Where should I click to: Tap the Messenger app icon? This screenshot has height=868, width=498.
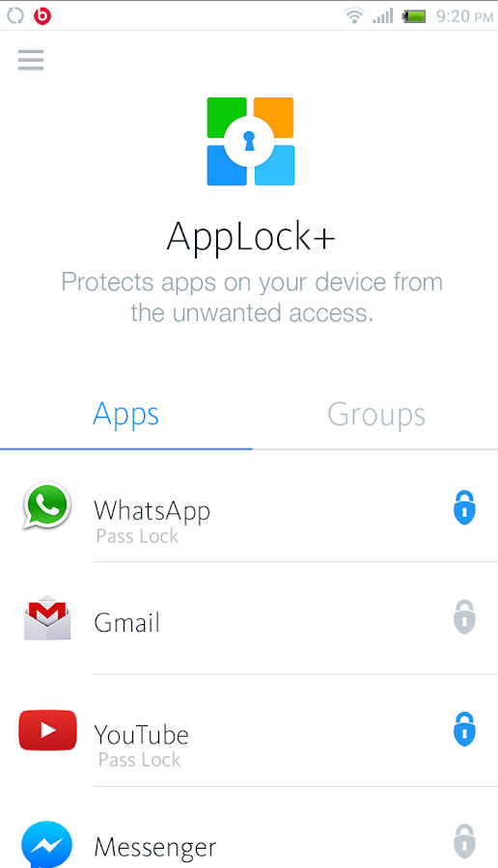point(47,845)
